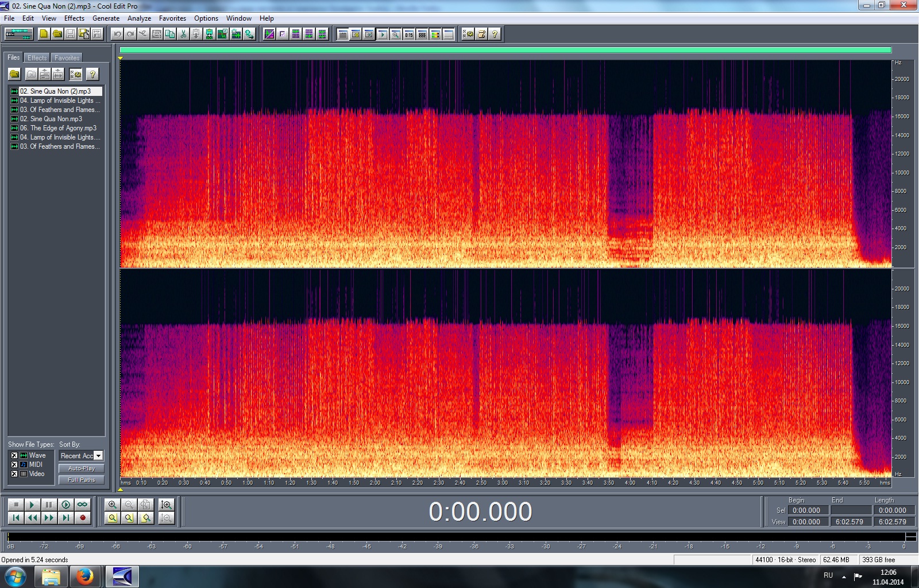Create a new file with the toolbar New icon
The image size is (919, 588).
(44, 34)
